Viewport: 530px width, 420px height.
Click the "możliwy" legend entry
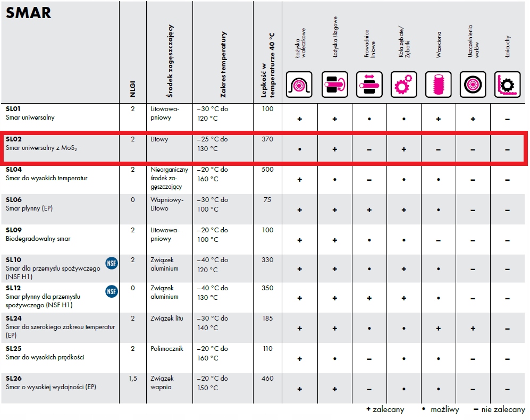tap(438, 409)
